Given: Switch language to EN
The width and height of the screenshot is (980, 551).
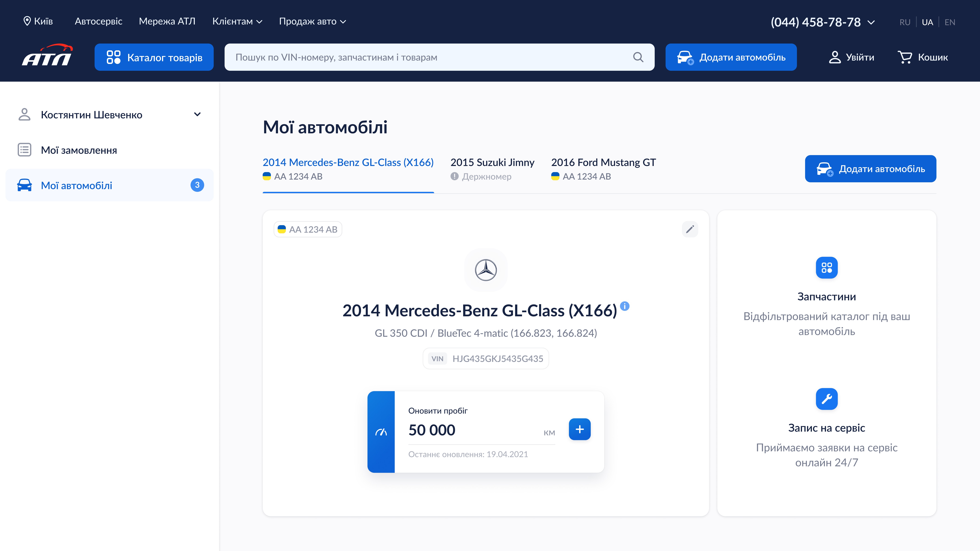Looking at the screenshot, I should click(x=950, y=22).
